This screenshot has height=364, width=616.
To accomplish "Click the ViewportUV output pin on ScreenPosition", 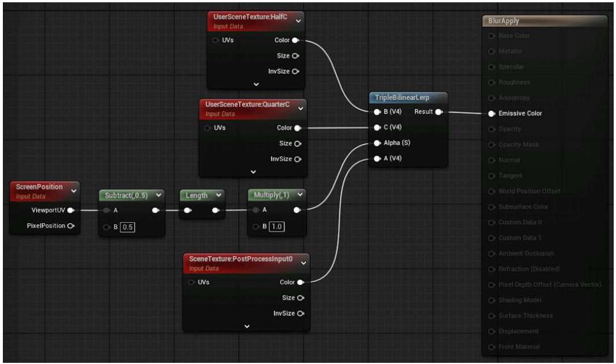I will point(70,210).
